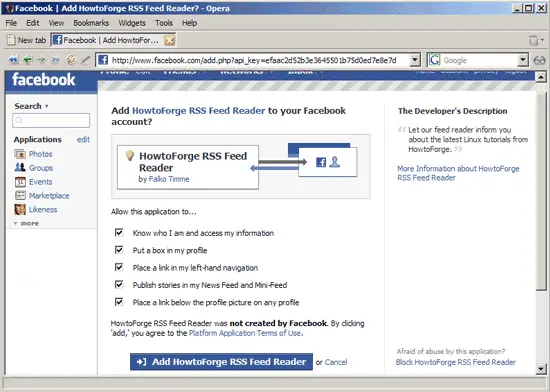Go back with the green back arrow
The height and width of the screenshot is (392, 550).
[x=27, y=60]
